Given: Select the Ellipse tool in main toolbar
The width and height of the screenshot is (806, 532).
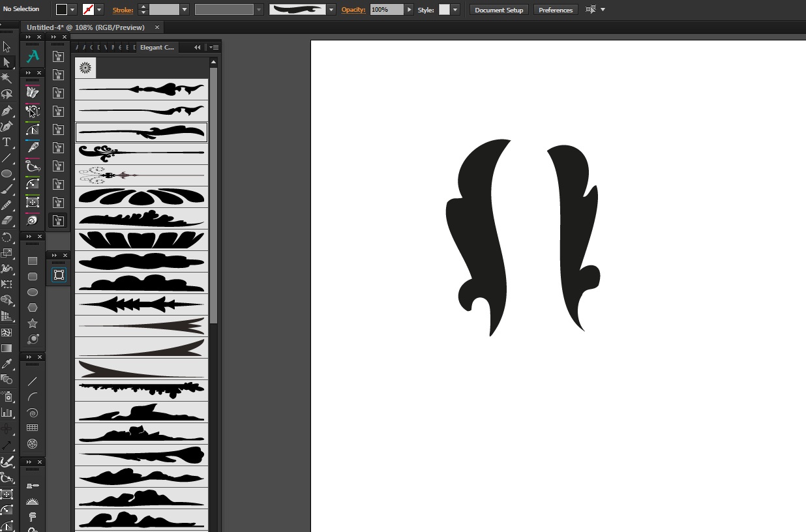Looking at the screenshot, I should click(7, 173).
